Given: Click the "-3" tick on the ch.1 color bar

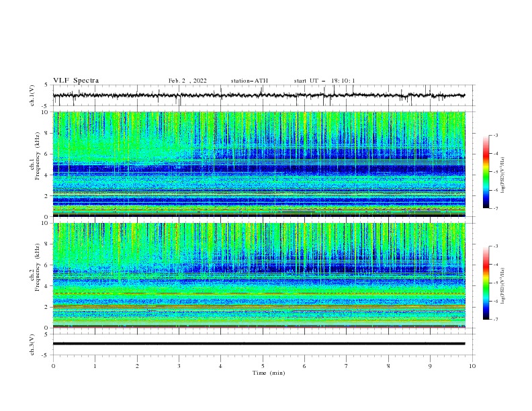Looking at the screenshot, I should pyautogui.click(x=496, y=135).
